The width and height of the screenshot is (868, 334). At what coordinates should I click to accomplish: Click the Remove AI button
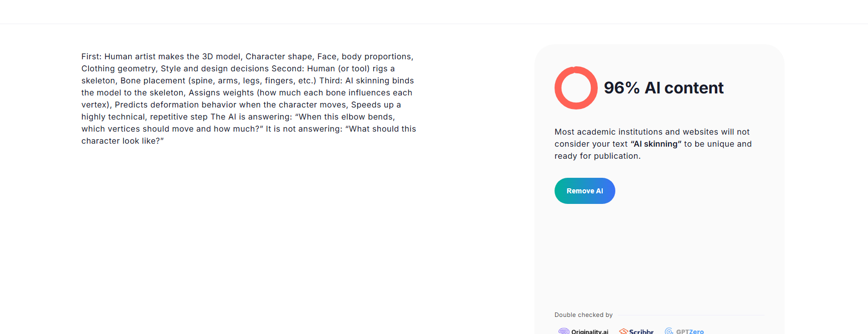(x=585, y=191)
